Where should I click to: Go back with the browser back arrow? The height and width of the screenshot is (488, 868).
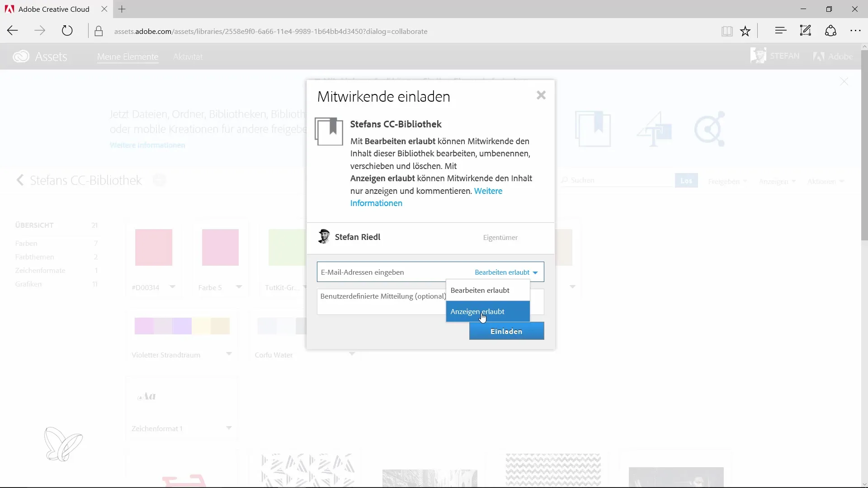[13, 31]
